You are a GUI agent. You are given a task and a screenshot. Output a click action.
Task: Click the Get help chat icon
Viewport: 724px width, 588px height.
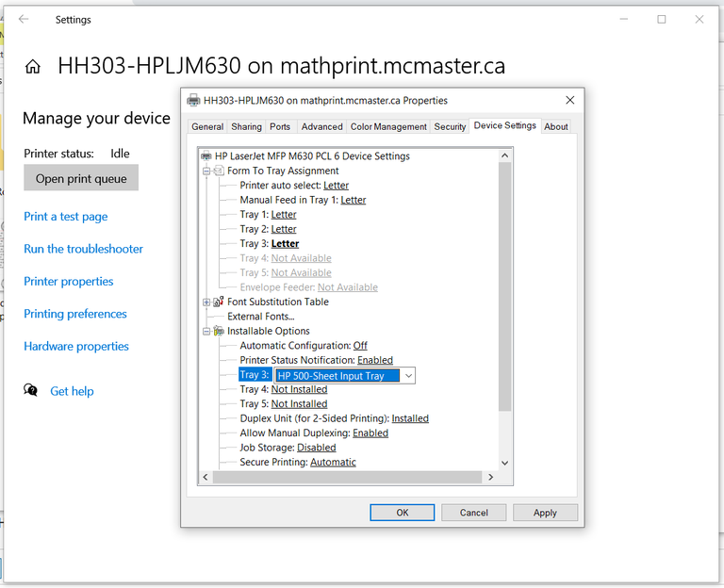tap(31, 390)
